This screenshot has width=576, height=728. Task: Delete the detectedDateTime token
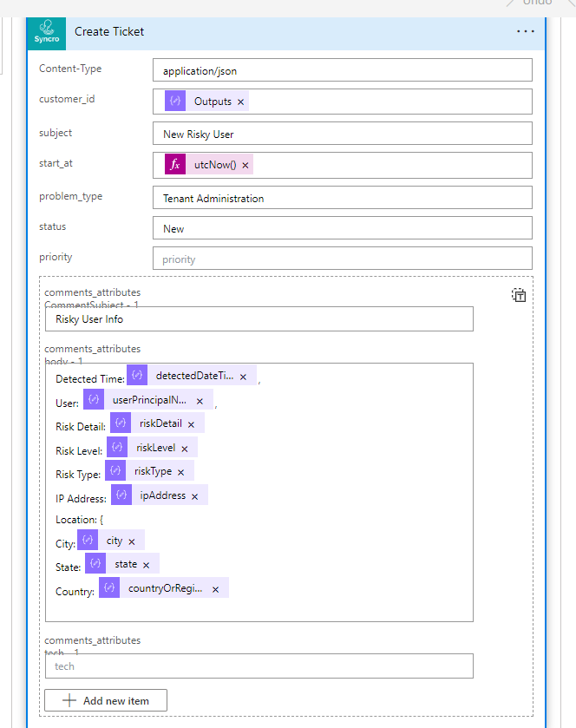click(x=243, y=377)
